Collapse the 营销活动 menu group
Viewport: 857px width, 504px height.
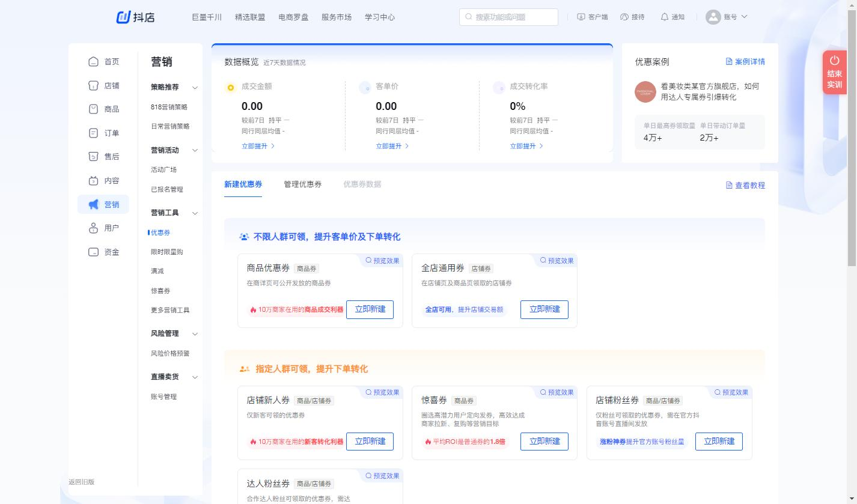pyautogui.click(x=195, y=150)
